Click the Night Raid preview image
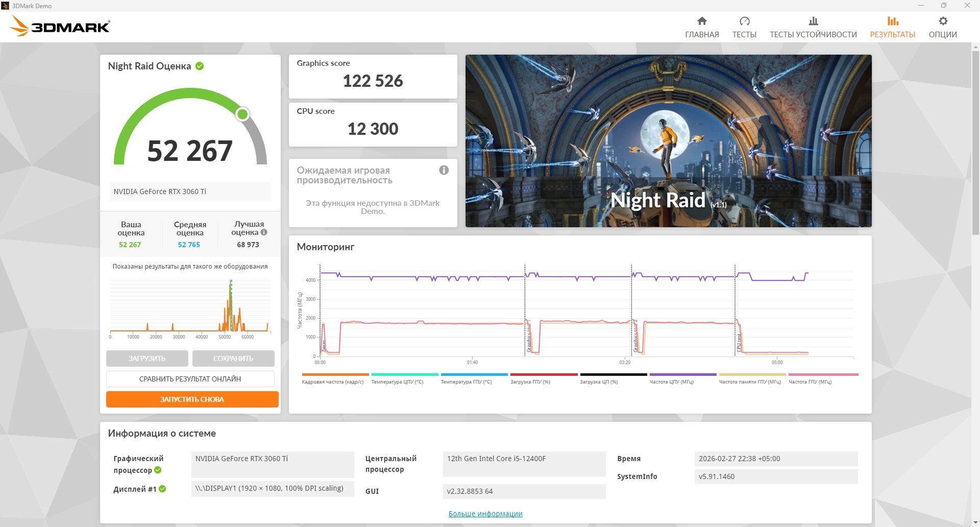This screenshot has width=980, height=527. coord(669,141)
